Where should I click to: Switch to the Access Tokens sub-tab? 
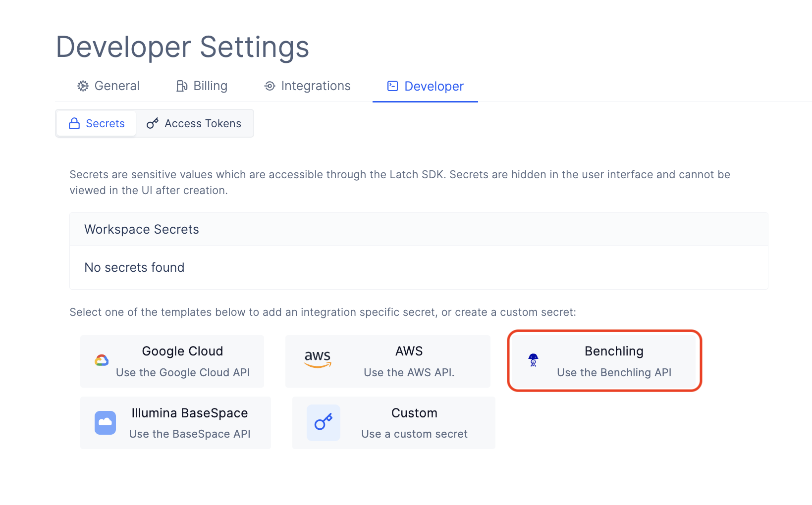(194, 123)
